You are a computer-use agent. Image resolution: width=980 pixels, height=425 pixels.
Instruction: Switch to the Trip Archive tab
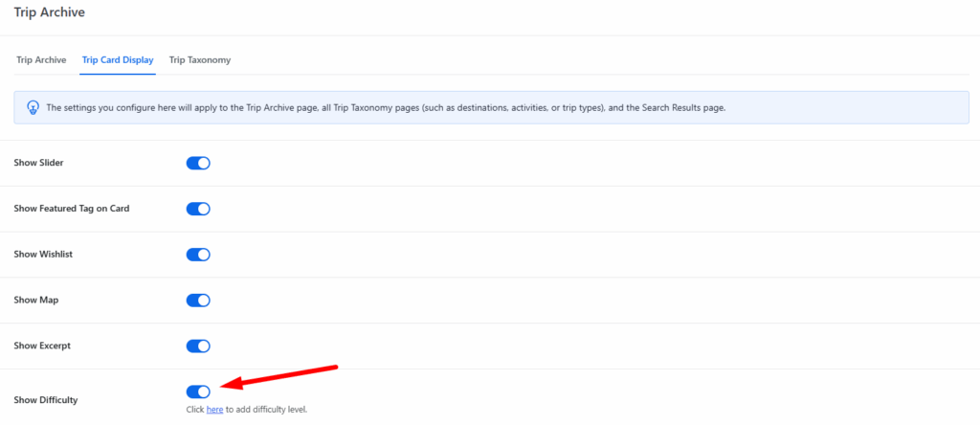(41, 60)
